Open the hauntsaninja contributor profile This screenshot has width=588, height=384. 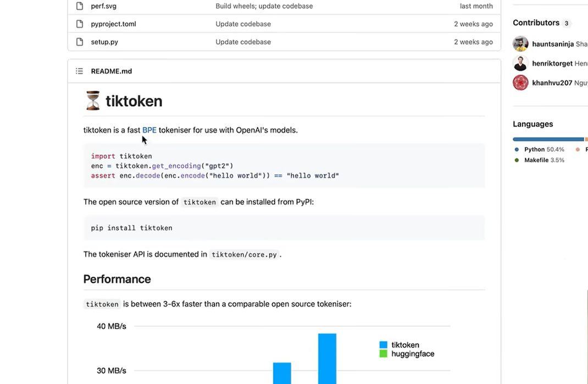pos(553,44)
